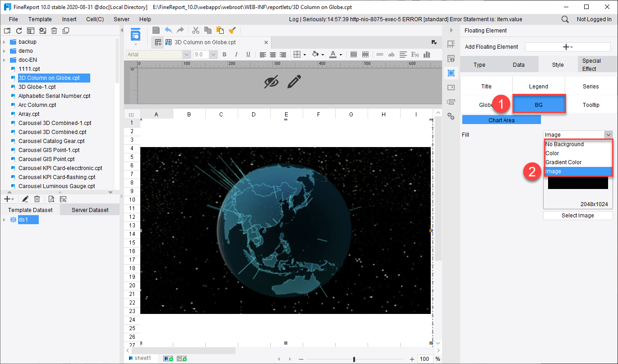Image resolution: width=618 pixels, height=364 pixels.
Task: Open the Legend style section
Action: tap(539, 87)
